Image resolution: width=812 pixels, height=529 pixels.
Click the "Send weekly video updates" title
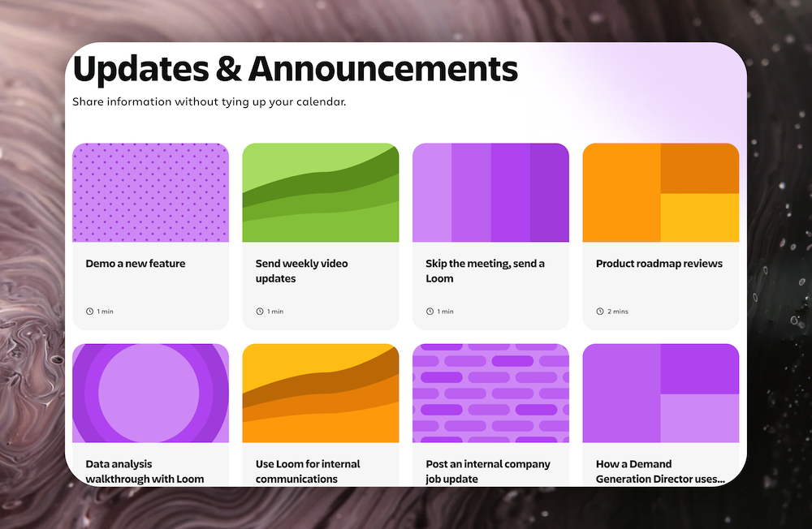click(x=301, y=271)
